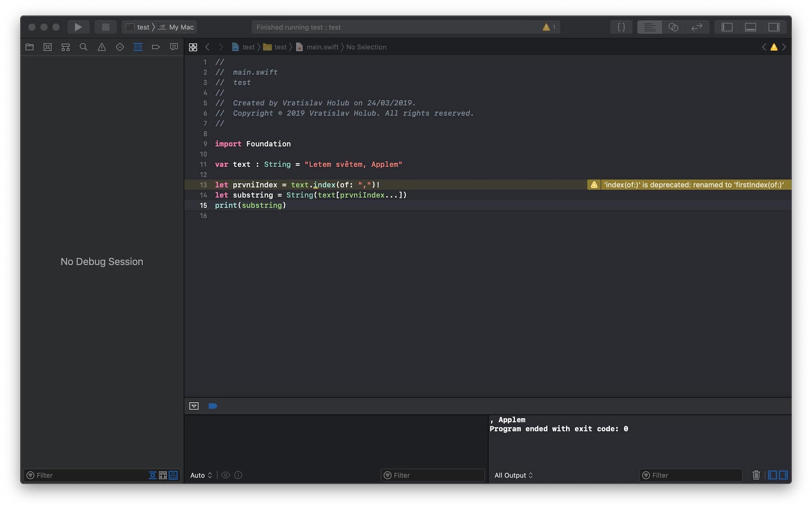Hide the debug area with disclosure button
This screenshot has height=509, width=812.
tap(194, 406)
